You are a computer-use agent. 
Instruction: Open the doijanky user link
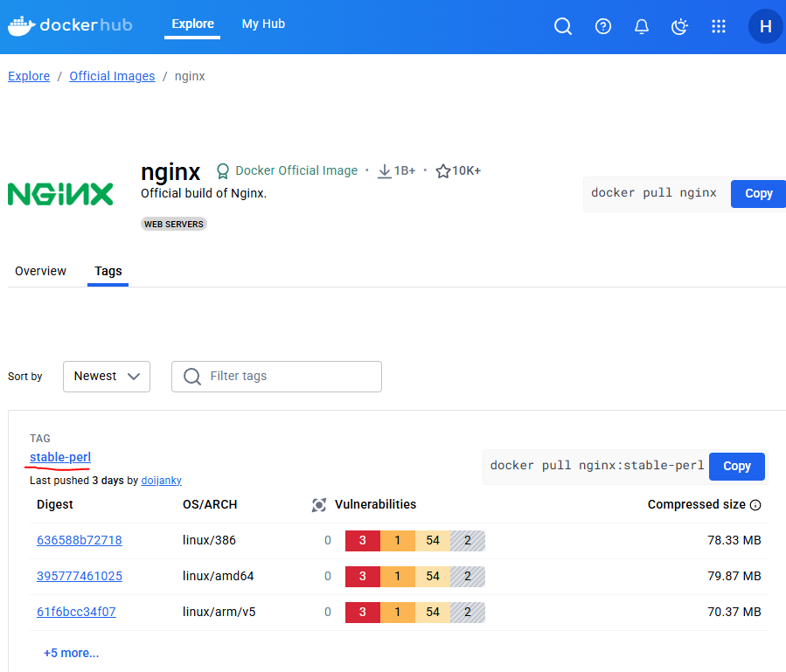click(x=161, y=480)
